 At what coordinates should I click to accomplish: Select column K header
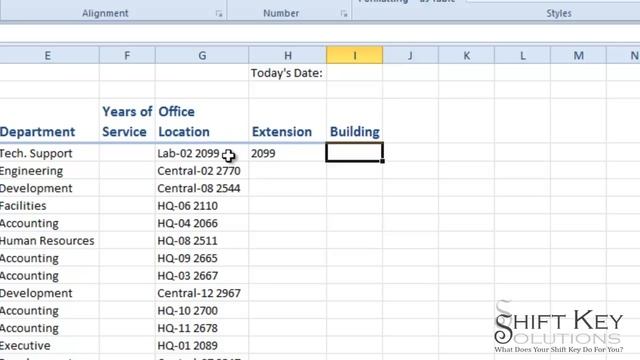[x=467, y=56]
